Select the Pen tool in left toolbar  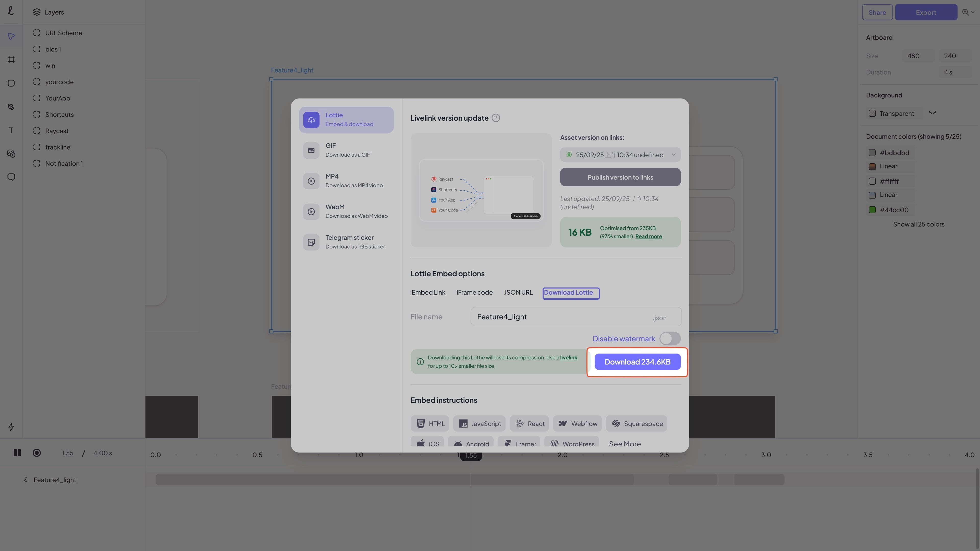pyautogui.click(x=11, y=107)
